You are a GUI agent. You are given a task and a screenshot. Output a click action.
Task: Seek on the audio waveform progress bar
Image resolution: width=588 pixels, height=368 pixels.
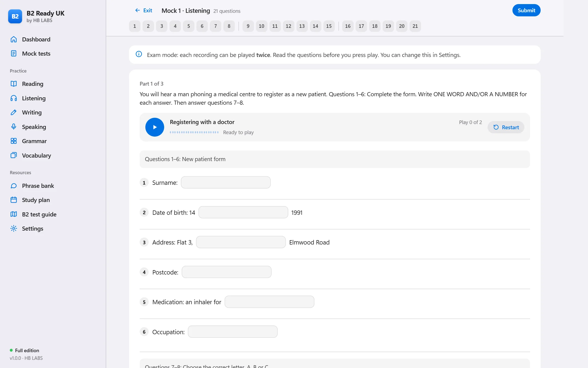coord(194,132)
